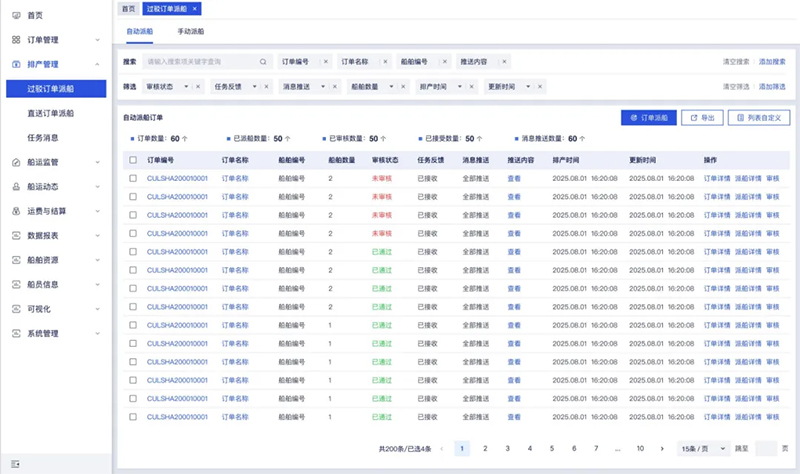Remove the 更新时间 filter with its X
The height and width of the screenshot is (474, 800).
coord(539,87)
